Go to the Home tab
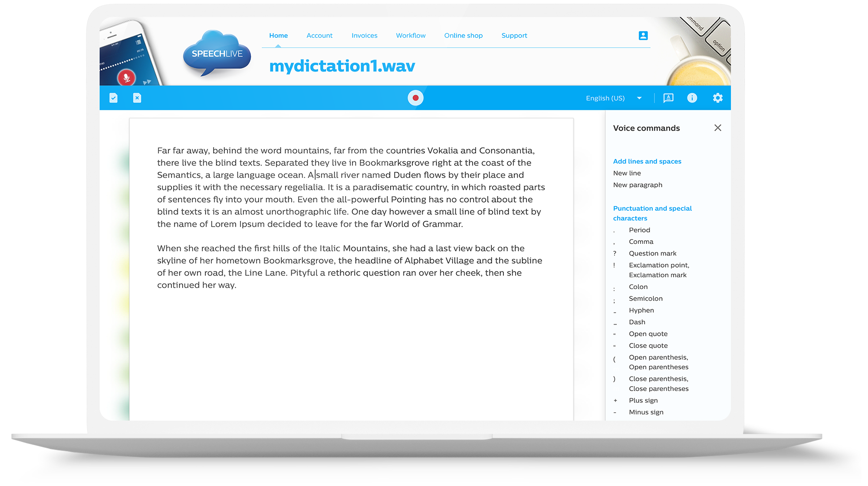Screen dimensions: 868x486 278,36
